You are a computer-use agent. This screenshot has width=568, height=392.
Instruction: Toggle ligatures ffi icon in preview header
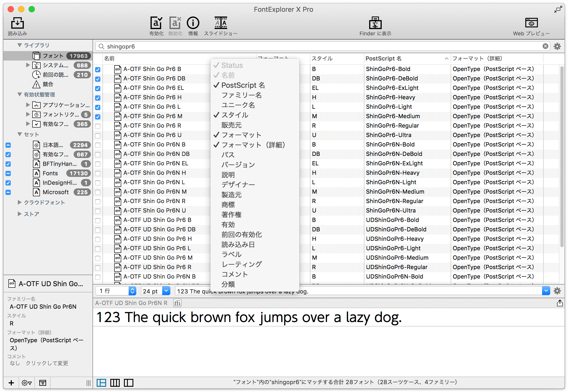point(177,303)
